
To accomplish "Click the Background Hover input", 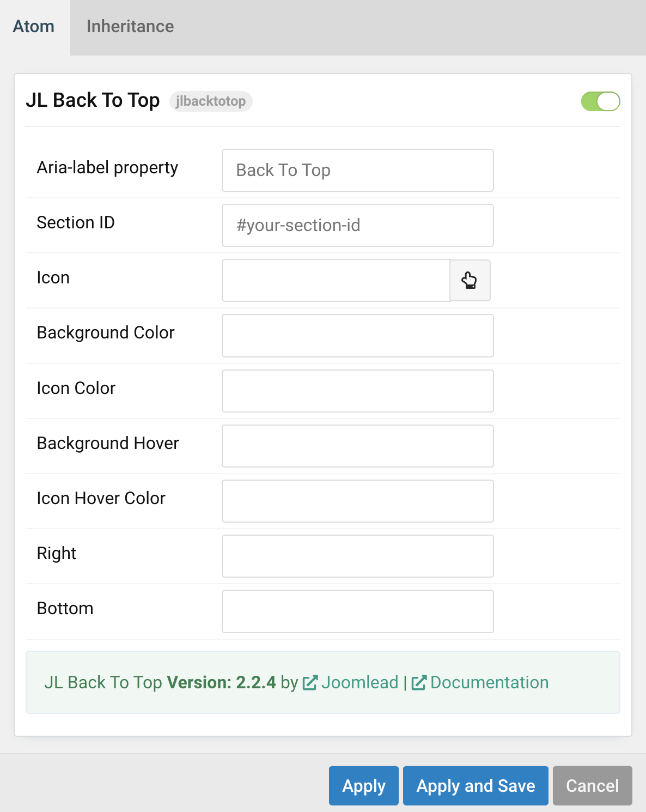I will click(x=357, y=446).
